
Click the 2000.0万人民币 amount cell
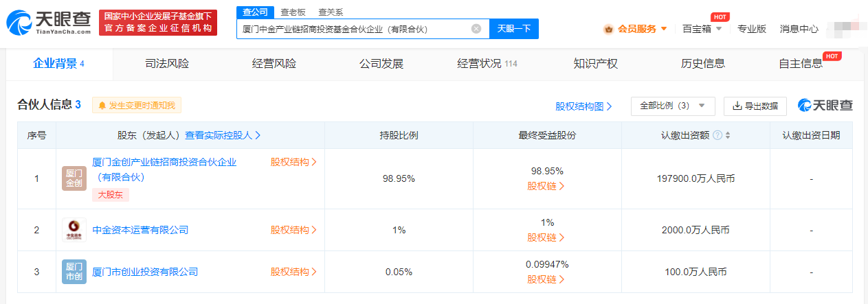point(695,230)
